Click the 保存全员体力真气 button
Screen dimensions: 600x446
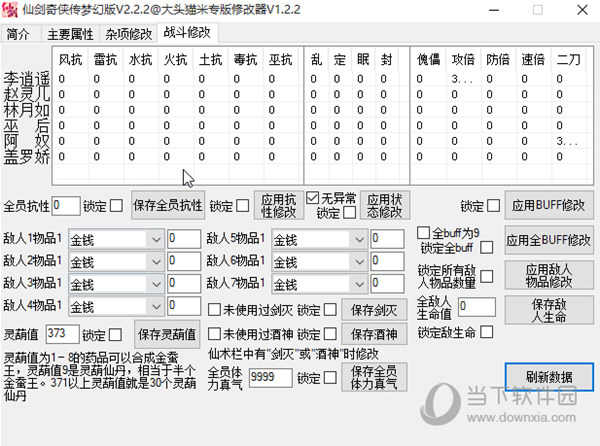click(374, 377)
